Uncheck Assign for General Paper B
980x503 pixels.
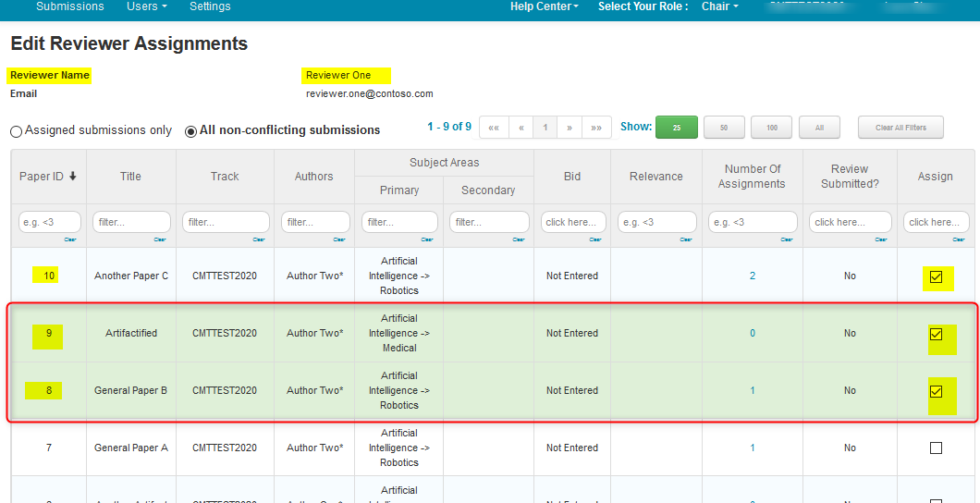(x=936, y=392)
